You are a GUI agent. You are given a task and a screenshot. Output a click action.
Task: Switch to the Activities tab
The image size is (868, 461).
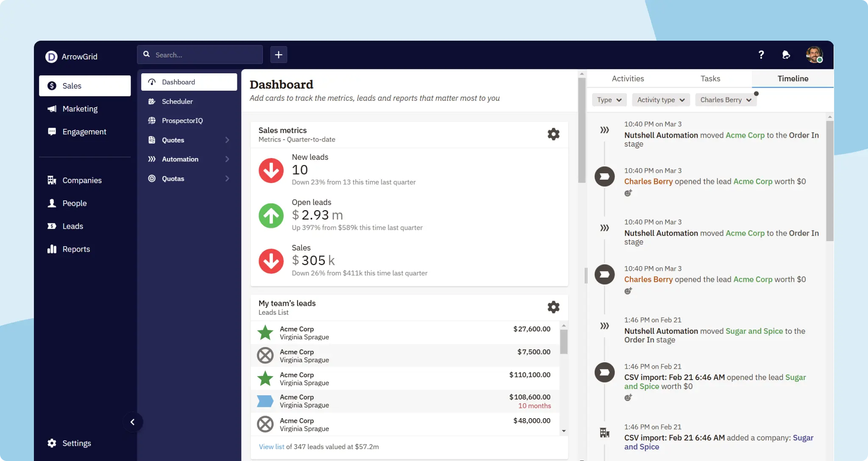pos(627,78)
